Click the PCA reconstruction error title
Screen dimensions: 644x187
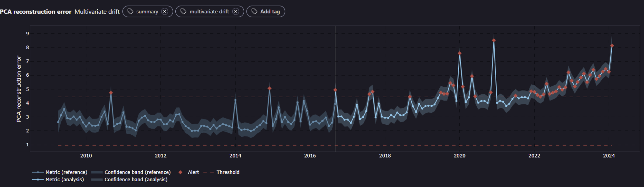pyautogui.click(x=36, y=12)
